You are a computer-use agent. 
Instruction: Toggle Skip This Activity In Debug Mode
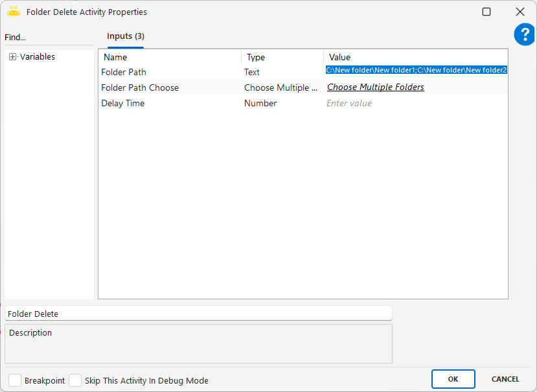pos(75,380)
